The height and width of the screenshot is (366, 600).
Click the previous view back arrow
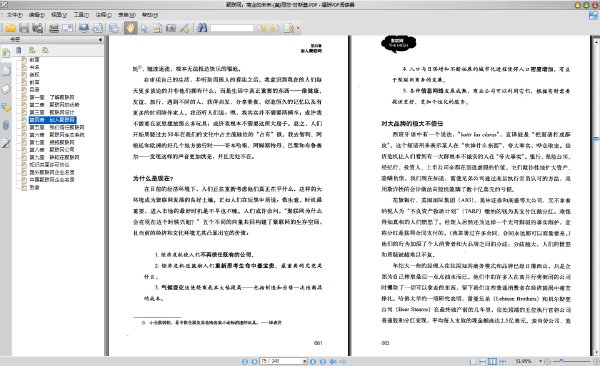(333, 361)
